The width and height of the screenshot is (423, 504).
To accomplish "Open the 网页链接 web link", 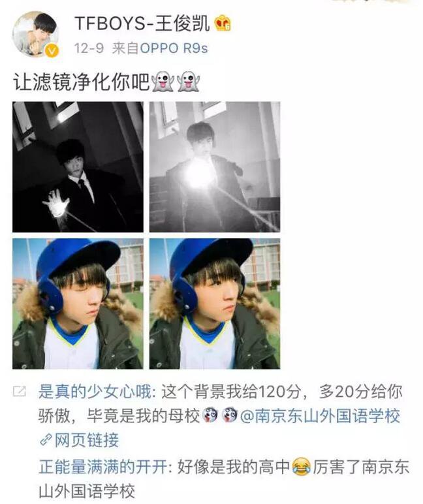I will pos(87,439).
